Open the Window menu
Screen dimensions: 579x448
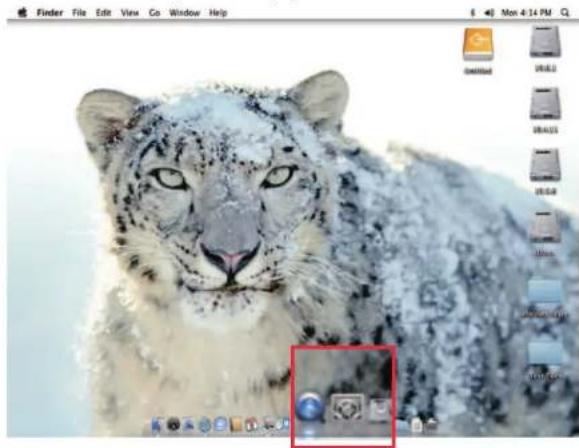(184, 13)
